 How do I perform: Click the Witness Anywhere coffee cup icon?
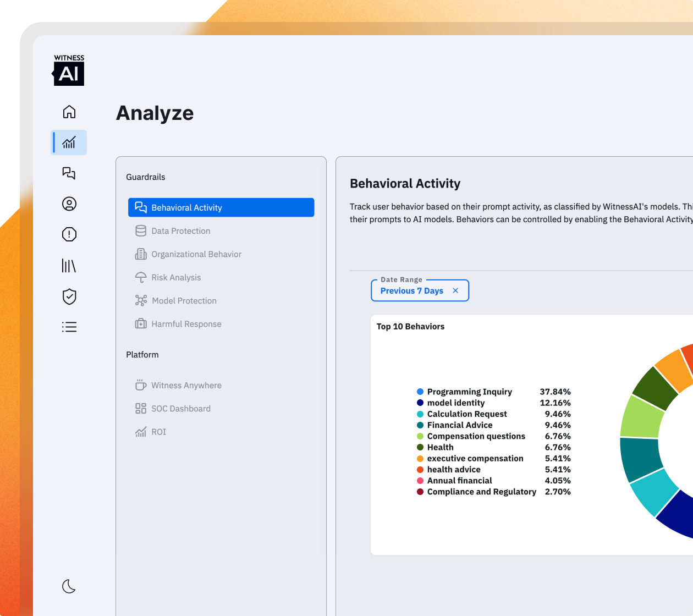click(141, 385)
